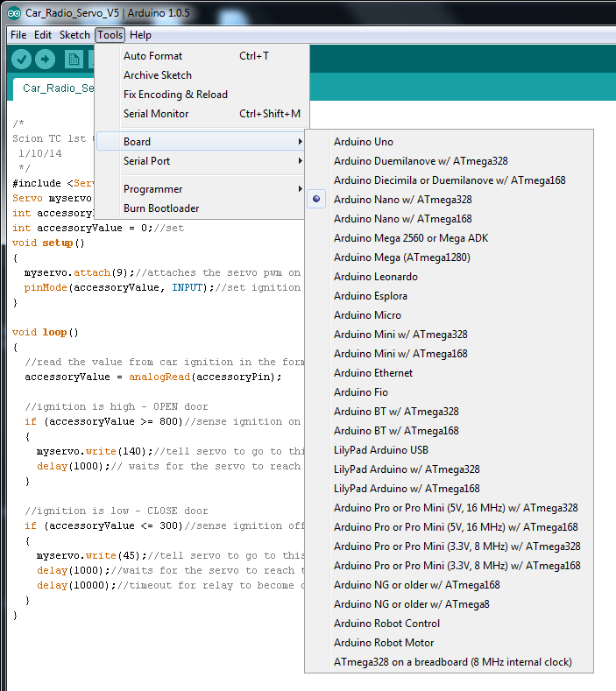
Task: Select Arduino Mini w/ ATmega328
Action: (449, 335)
